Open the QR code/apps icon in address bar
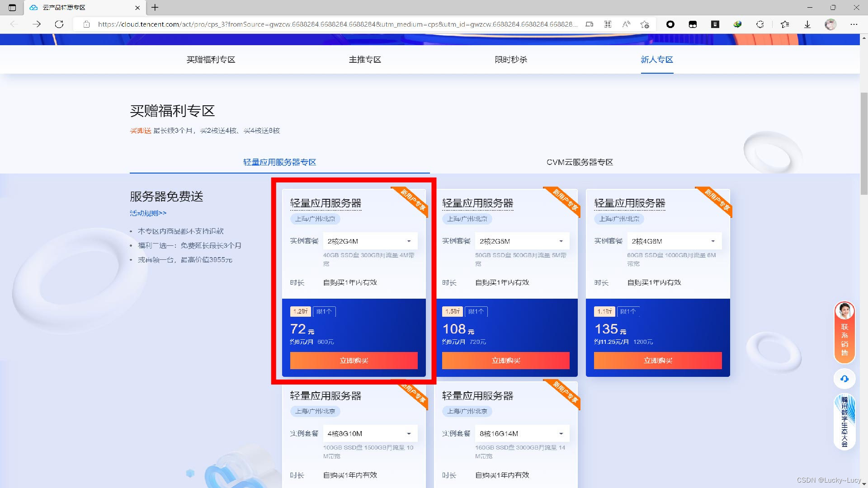 (608, 24)
